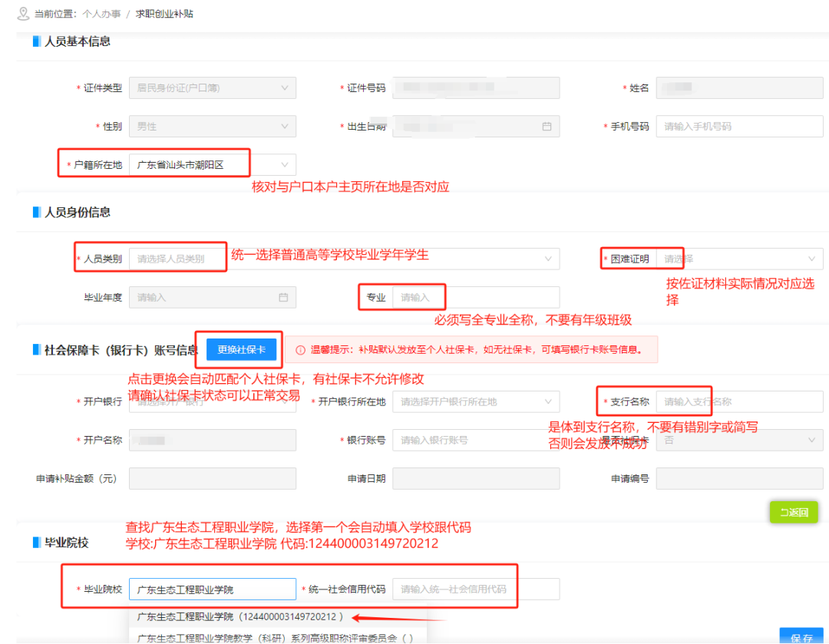Click the 开户名称 field
This screenshot has width=829, height=644.
click(x=213, y=440)
